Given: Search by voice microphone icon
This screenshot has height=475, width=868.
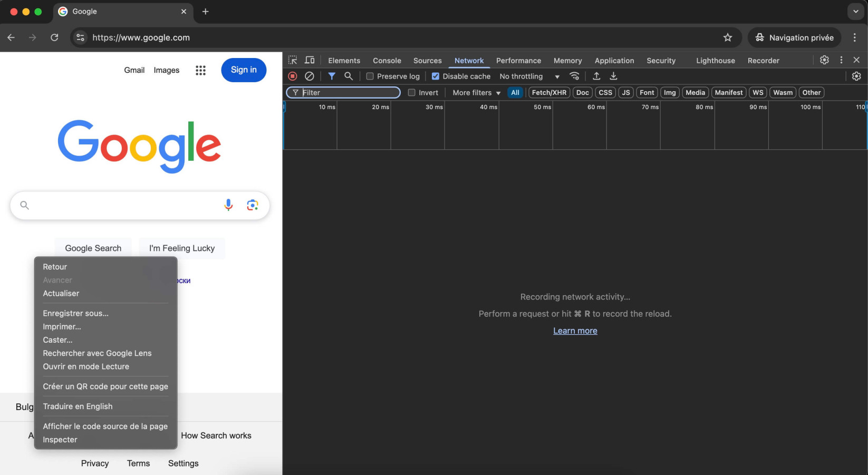Looking at the screenshot, I should (228, 205).
